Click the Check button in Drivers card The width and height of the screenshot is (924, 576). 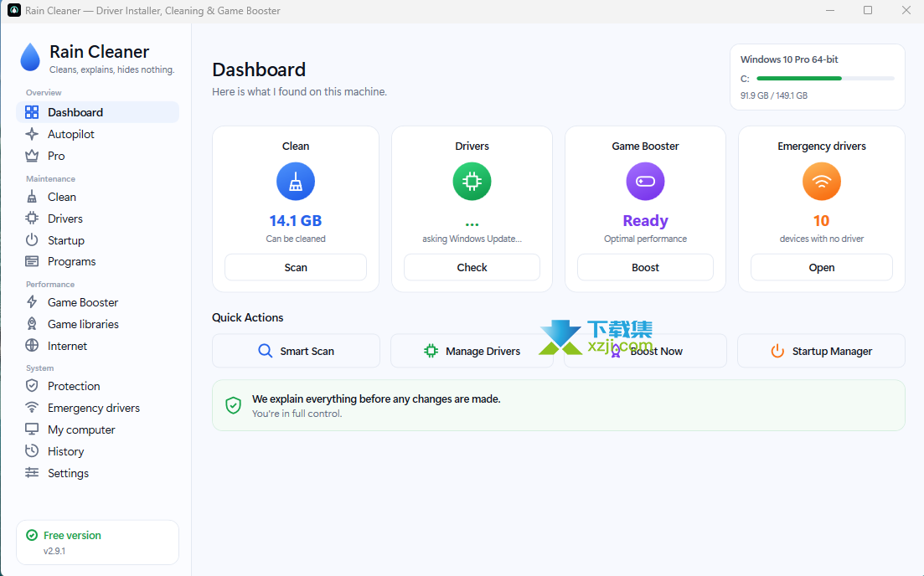[x=472, y=267]
